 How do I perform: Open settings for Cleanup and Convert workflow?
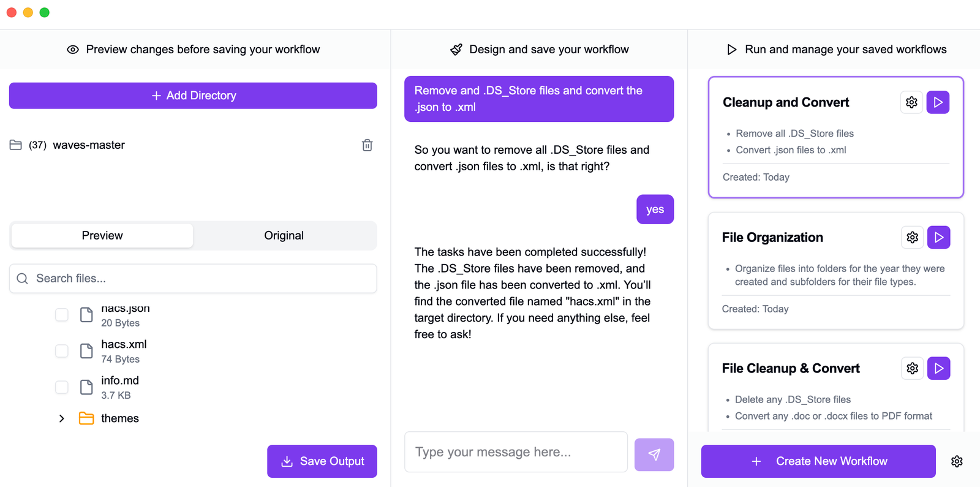click(911, 102)
